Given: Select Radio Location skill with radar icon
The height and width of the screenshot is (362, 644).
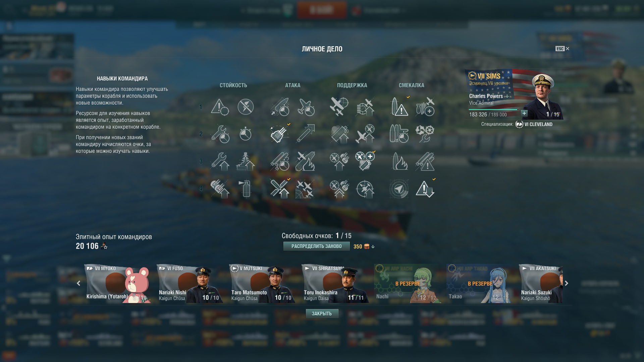Looking at the screenshot, I should pyautogui.click(x=399, y=189).
